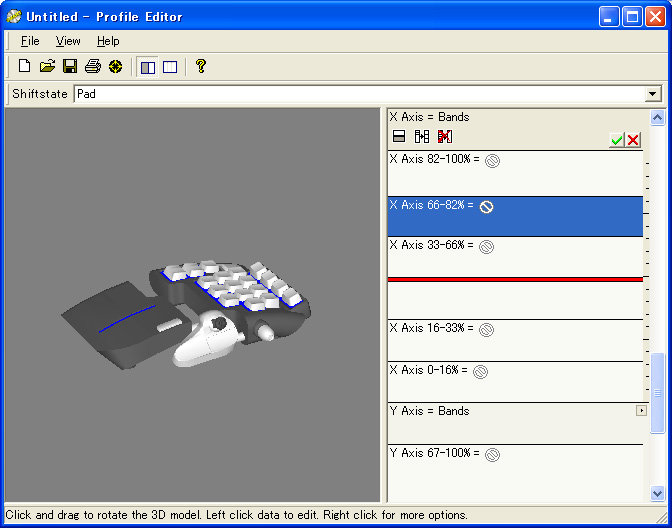The width and height of the screenshot is (672, 528).
Task: Select the X Axis 16-33% band row
Action: [515, 340]
